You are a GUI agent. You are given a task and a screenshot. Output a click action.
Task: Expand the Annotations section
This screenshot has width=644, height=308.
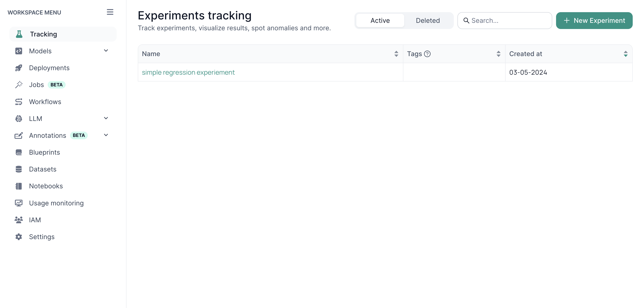(x=106, y=135)
